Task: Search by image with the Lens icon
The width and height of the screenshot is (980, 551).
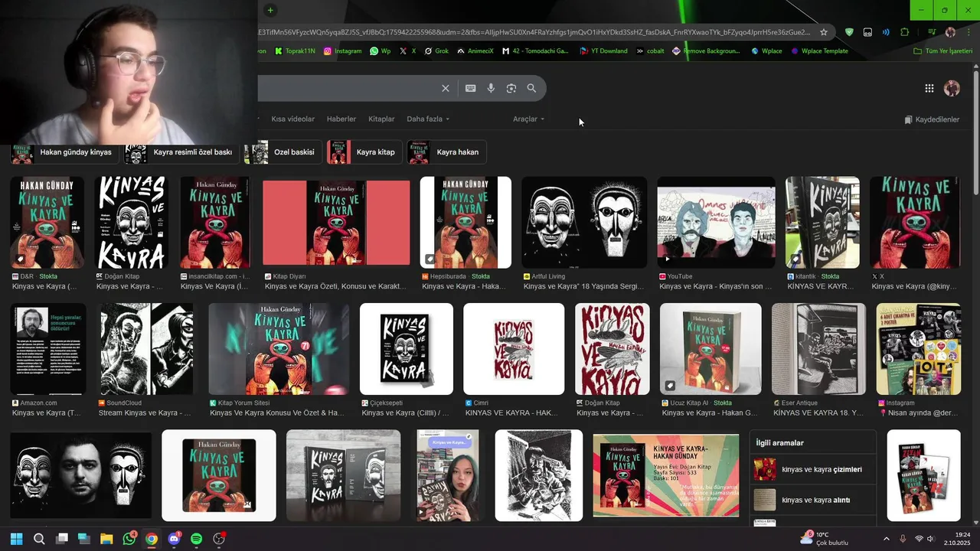Action: pyautogui.click(x=511, y=88)
